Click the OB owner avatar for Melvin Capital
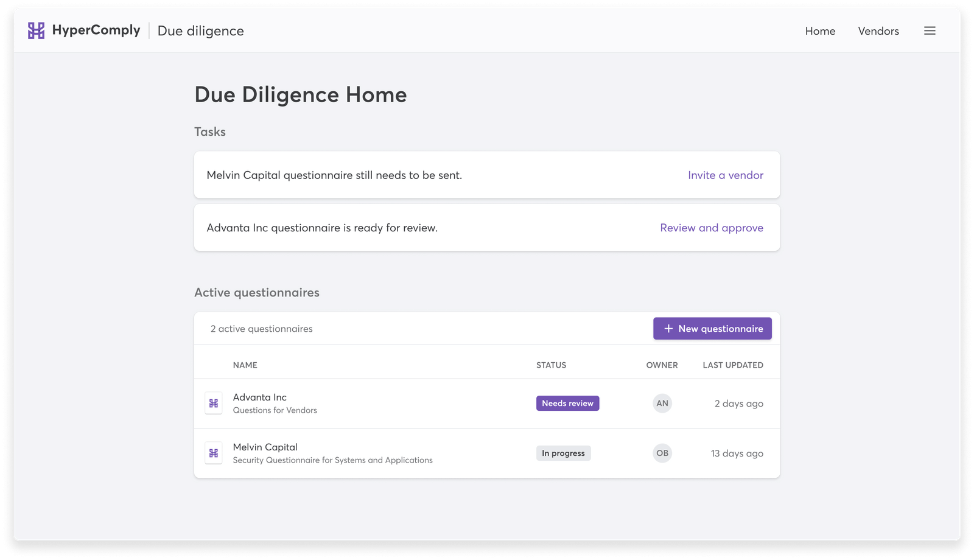 coord(662,453)
